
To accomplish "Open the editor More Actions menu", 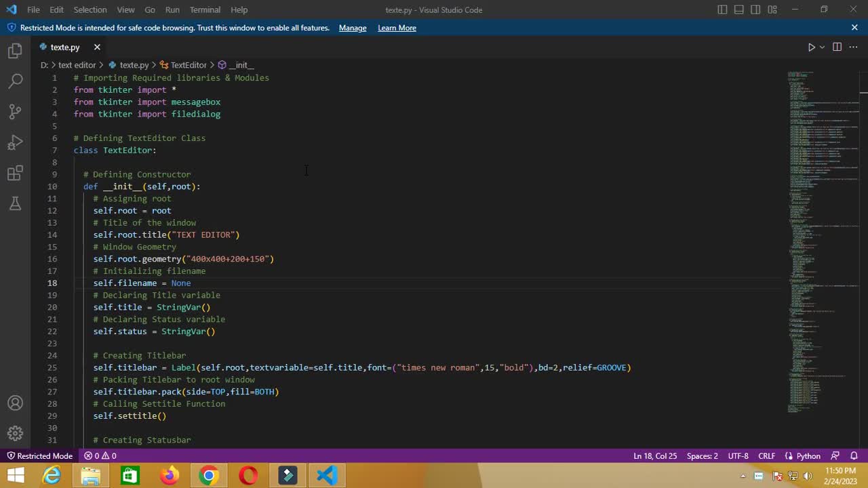I will (x=854, y=47).
